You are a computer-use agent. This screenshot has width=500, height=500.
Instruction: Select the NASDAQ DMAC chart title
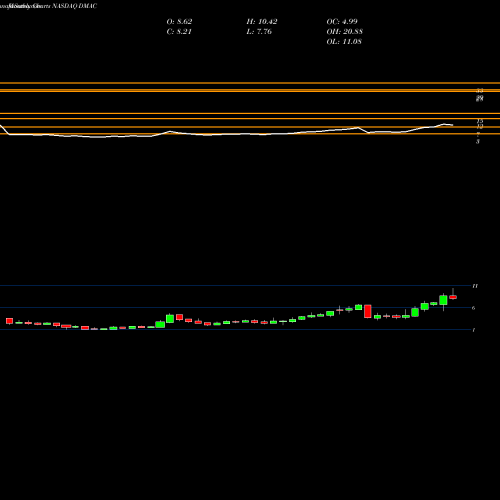[x=75, y=6]
